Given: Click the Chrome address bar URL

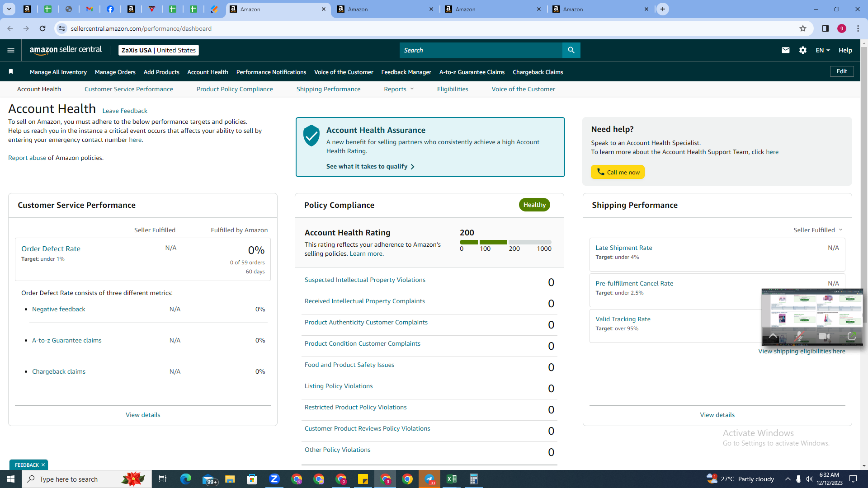Looking at the screenshot, I should point(141,28).
